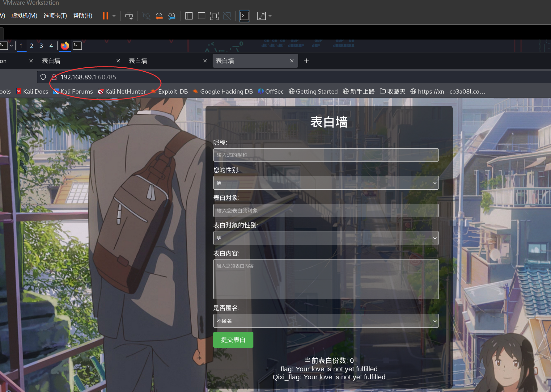
Task: Switch to Kali workspace 1
Action: (x=22, y=46)
